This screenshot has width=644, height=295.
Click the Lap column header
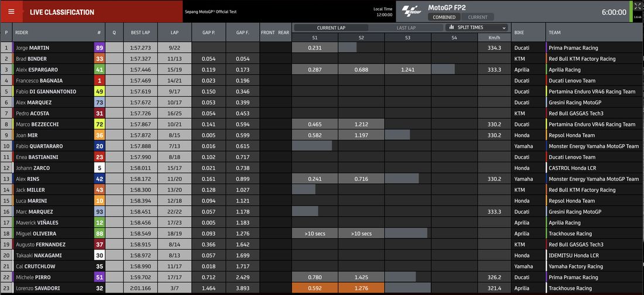[x=174, y=32]
